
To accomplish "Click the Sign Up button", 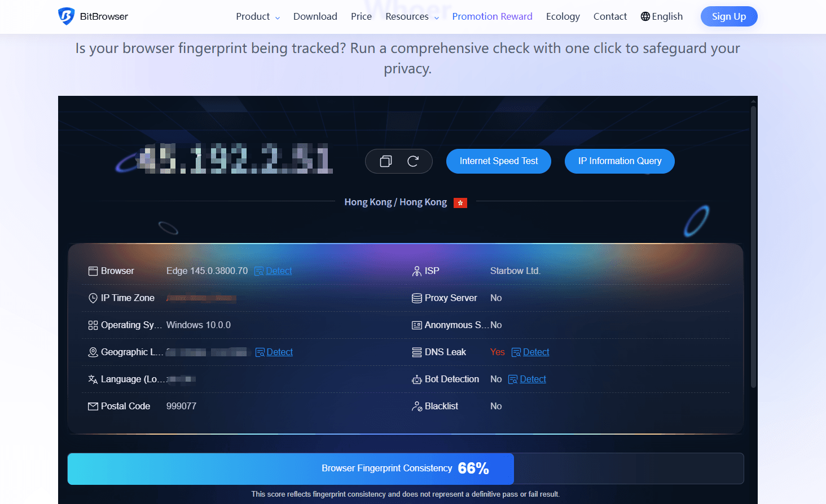I will [729, 16].
